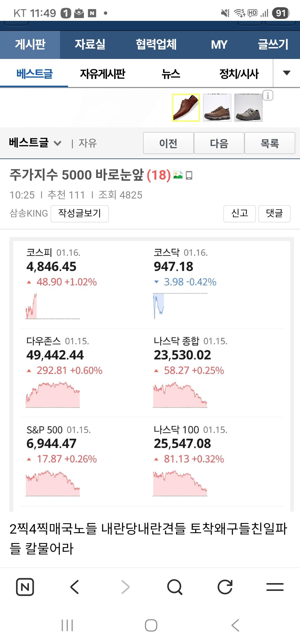Expand the board category dropdown arrow
The image size is (300, 644).
click(x=286, y=73)
